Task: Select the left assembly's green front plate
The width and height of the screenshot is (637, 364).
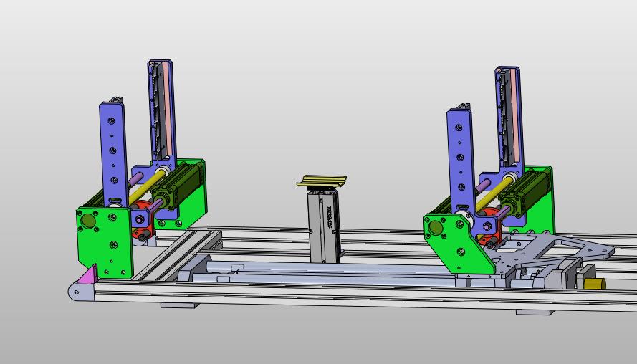Action: point(105,241)
